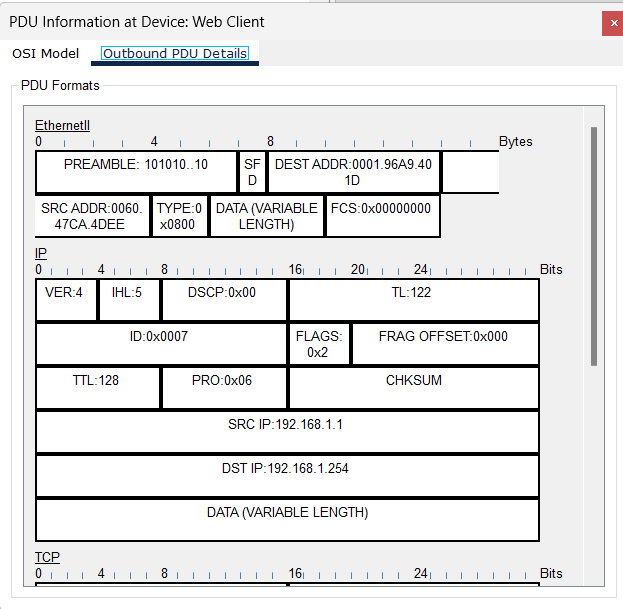The image size is (623, 609).
Task: Click the ID:0x0007 field
Action: coord(161,344)
